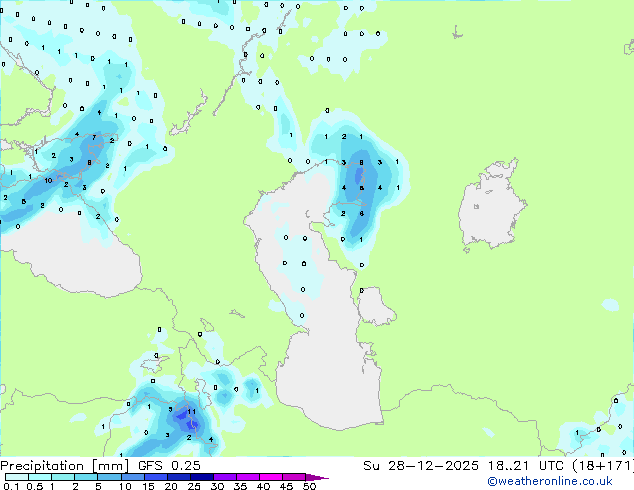Image resolution: width=634 pixels, height=490 pixels.
Task: Click the 'Su 28-12-2025' date text
Action: click(x=421, y=466)
